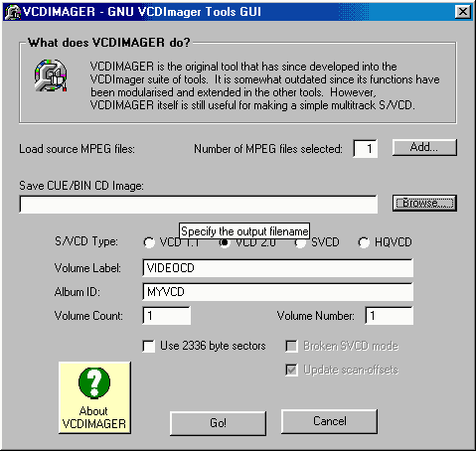
Task: Click the 'Volume Number:' label
Action: click(316, 316)
